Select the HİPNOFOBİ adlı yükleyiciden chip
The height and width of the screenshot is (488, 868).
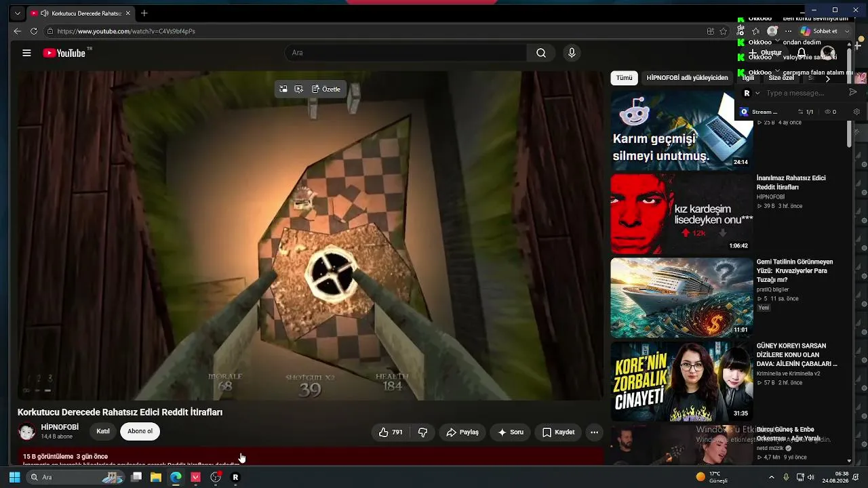[687, 78]
